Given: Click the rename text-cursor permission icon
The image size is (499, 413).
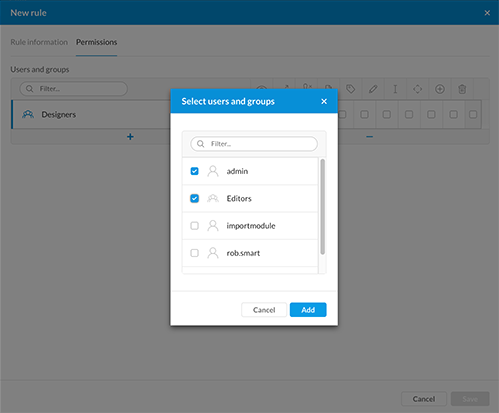Looking at the screenshot, I should (395, 89).
